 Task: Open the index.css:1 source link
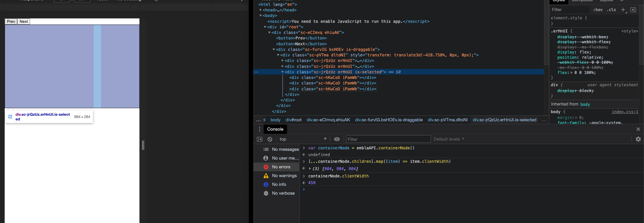click(625, 112)
